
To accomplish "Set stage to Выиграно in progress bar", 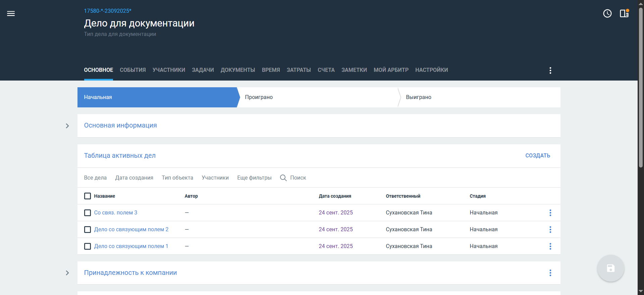I will point(418,97).
